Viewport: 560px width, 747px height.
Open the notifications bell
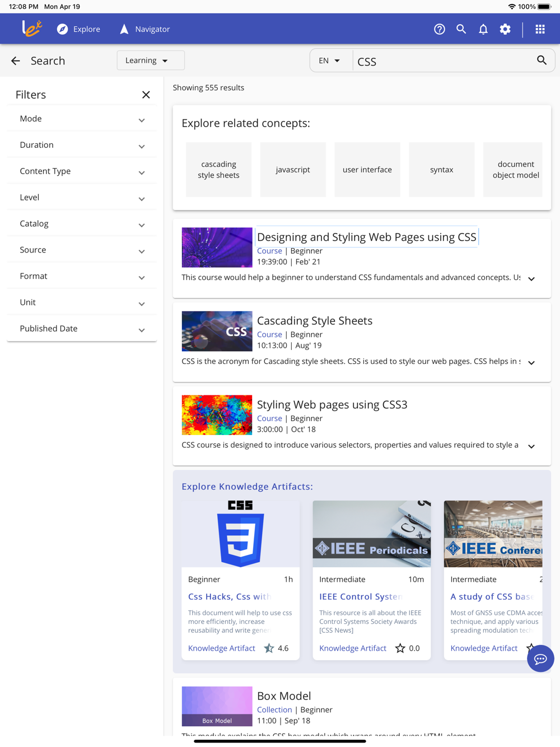(483, 29)
